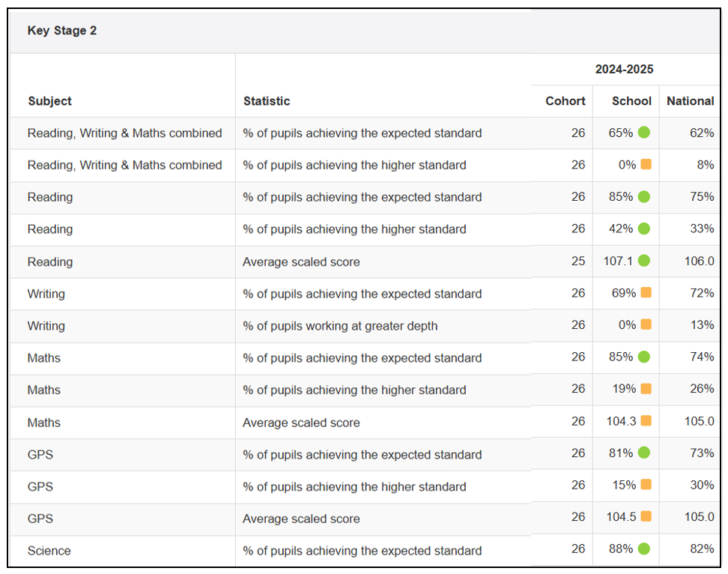Click orange square beside Maths 19% value
728x574 pixels.
pos(646,389)
